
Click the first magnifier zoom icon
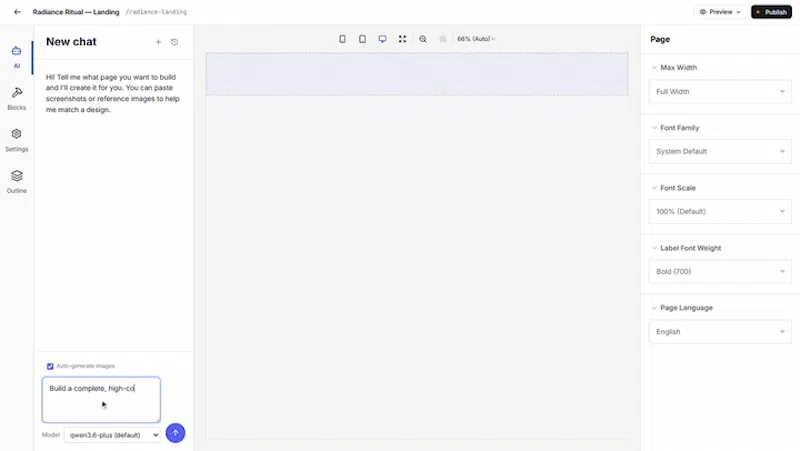423,39
